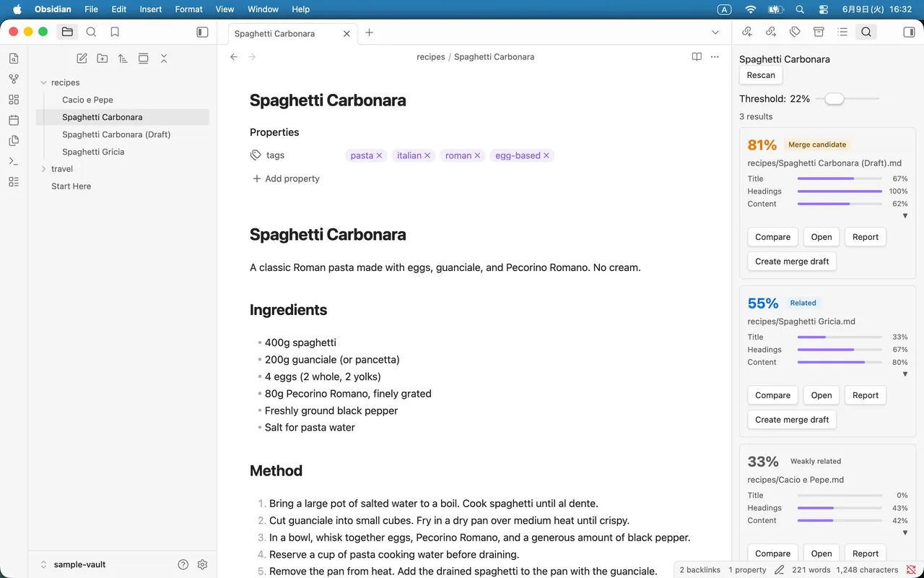Open command palette terminal icon in ribbon
The height and width of the screenshot is (578, 924).
(x=14, y=161)
